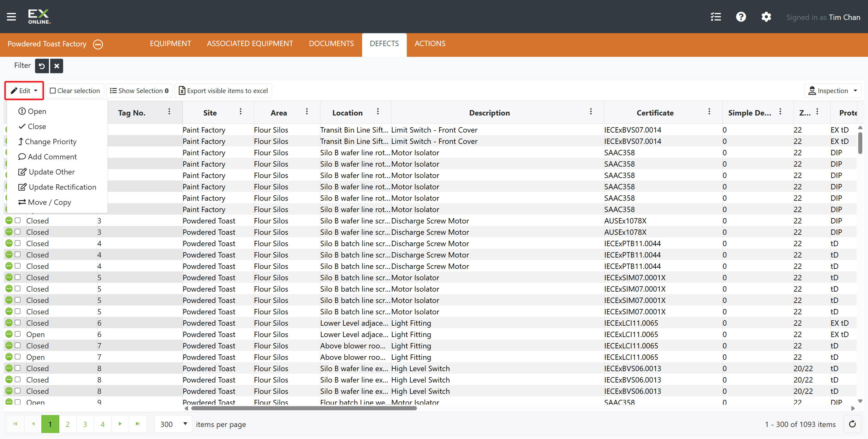Click the clear filter X icon
The height and width of the screenshot is (439, 868).
56,66
